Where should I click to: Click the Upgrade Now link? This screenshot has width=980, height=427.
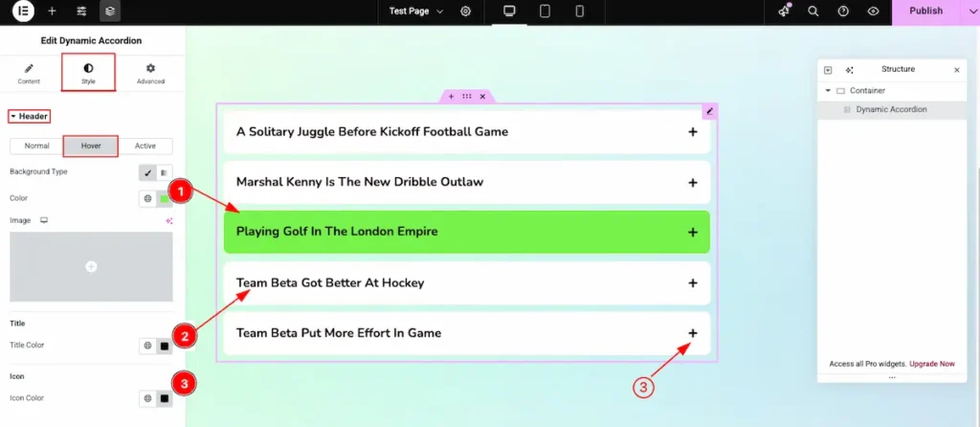point(931,364)
